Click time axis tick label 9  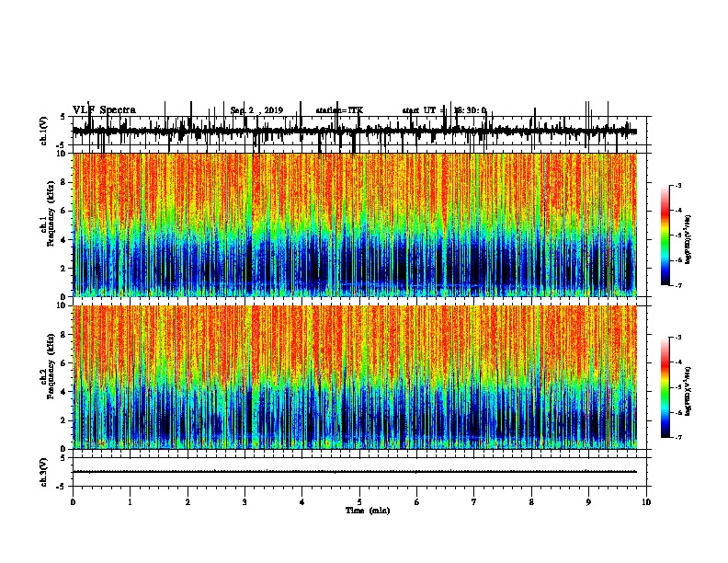tap(588, 502)
